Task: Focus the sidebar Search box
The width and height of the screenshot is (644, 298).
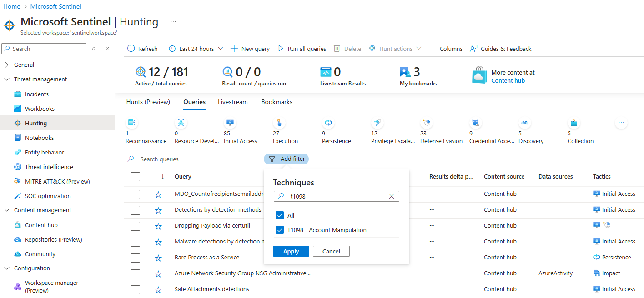Action: pyautogui.click(x=44, y=49)
